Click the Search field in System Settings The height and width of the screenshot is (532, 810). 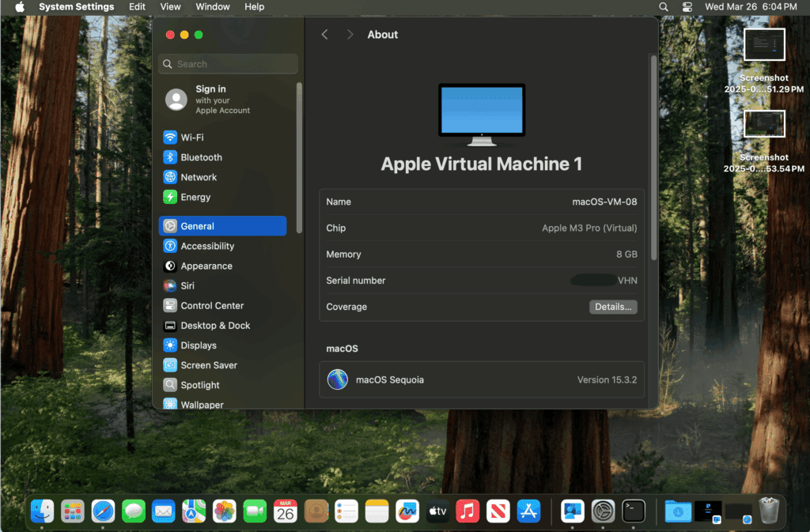click(228, 63)
